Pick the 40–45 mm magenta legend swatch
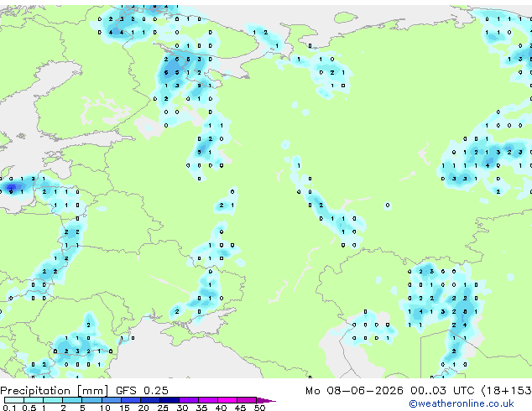Image resolution: width=532 pixels, height=411 pixels. (227, 400)
